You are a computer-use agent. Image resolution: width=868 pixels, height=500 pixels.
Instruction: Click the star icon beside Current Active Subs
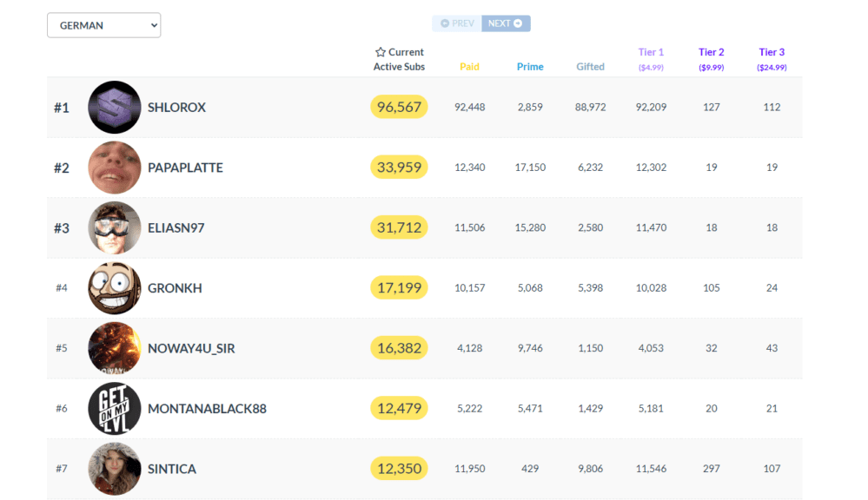[x=380, y=52]
